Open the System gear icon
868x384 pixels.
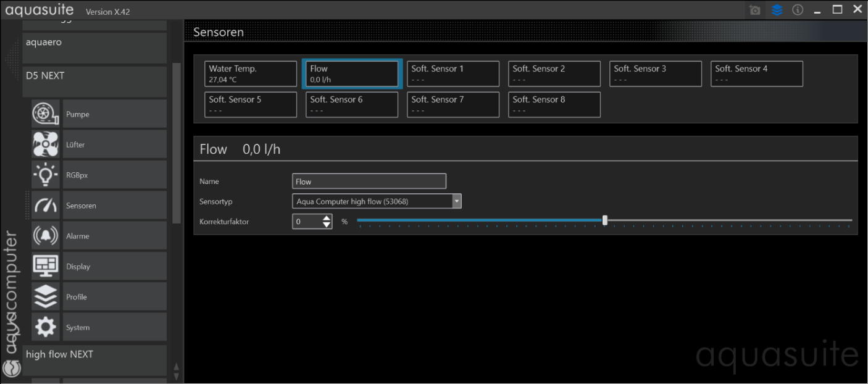click(x=46, y=327)
